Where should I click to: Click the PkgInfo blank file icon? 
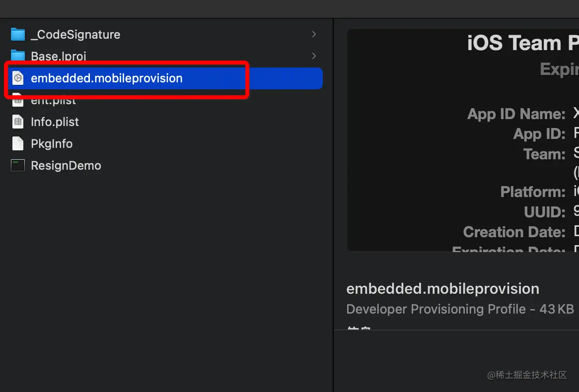[18, 143]
